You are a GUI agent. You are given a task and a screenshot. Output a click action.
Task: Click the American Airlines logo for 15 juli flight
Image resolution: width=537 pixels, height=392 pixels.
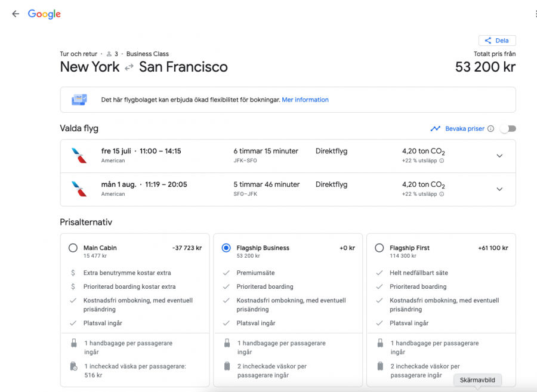point(78,156)
